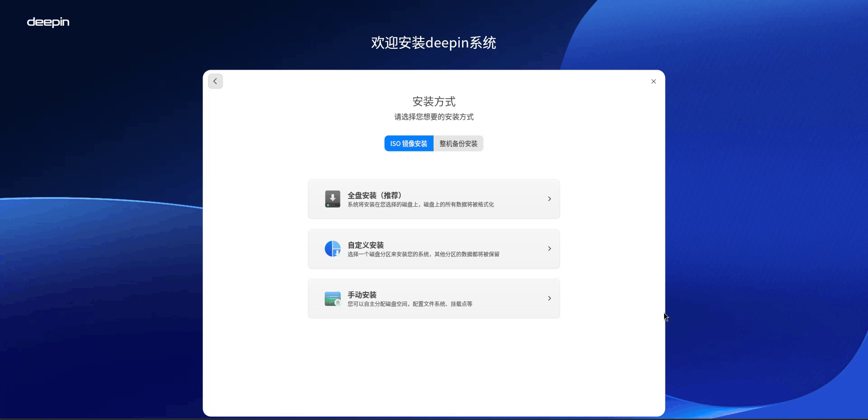Click the manual install description about mount points

tap(410, 304)
